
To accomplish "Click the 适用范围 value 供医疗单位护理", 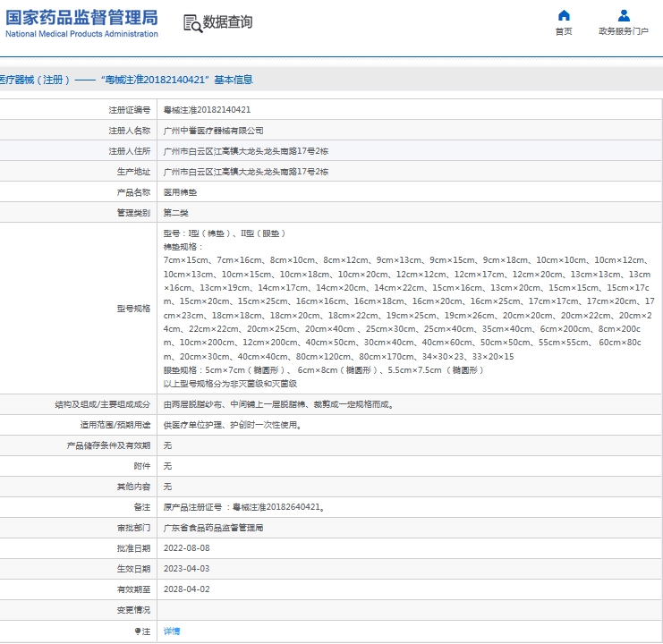I will point(233,425).
